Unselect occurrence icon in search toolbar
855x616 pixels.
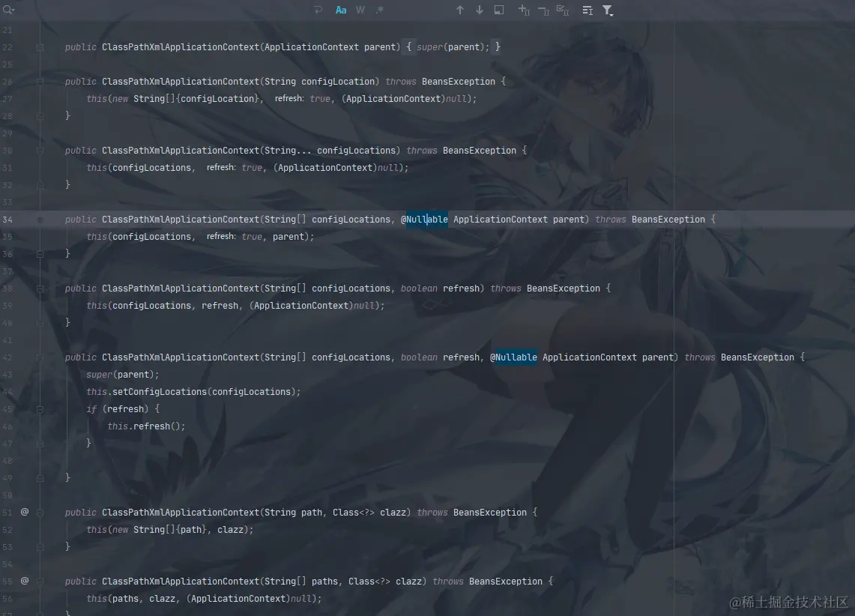point(543,10)
